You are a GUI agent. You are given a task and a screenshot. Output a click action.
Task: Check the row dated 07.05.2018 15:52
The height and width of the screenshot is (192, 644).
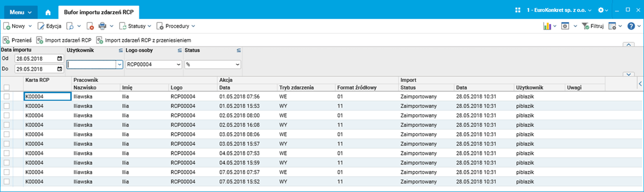coord(7,182)
